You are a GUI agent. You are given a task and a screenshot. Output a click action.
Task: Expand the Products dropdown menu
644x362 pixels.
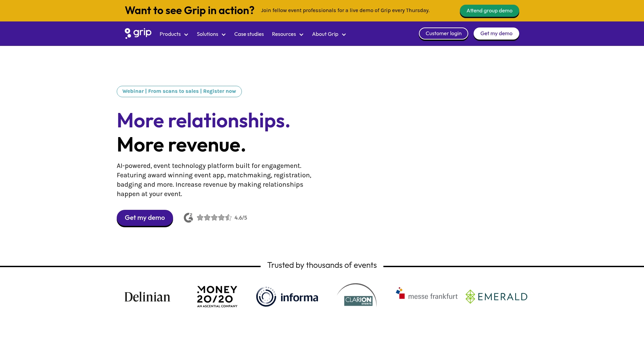174,34
